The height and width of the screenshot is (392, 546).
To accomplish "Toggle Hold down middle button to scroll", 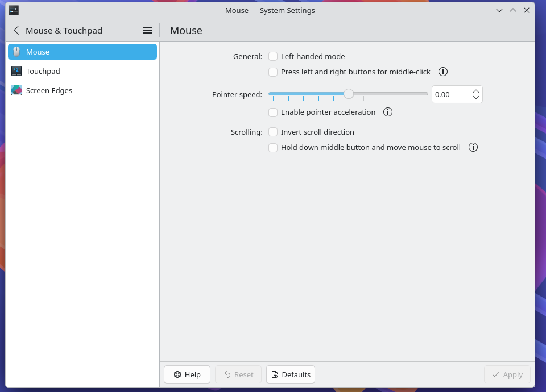I will click(x=273, y=147).
